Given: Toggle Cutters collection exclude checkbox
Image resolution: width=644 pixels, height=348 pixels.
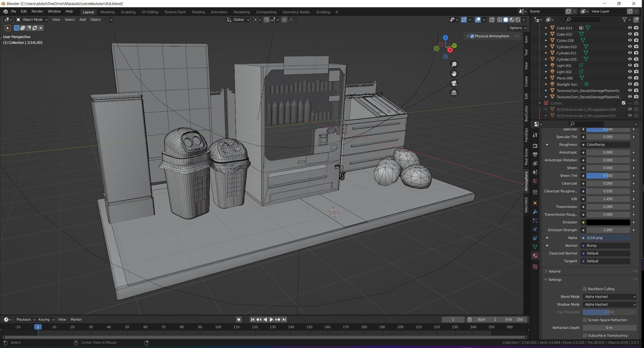Looking at the screenshot, I should tap(623, 103).
